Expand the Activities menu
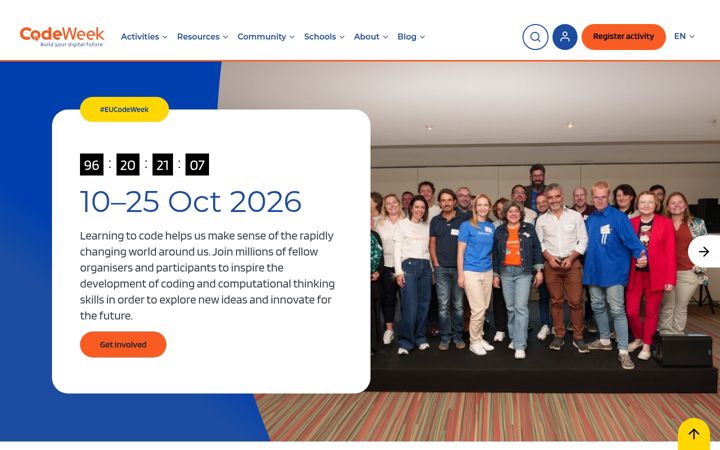Screen dimensions: 720x450 click(x=144, y=37)
